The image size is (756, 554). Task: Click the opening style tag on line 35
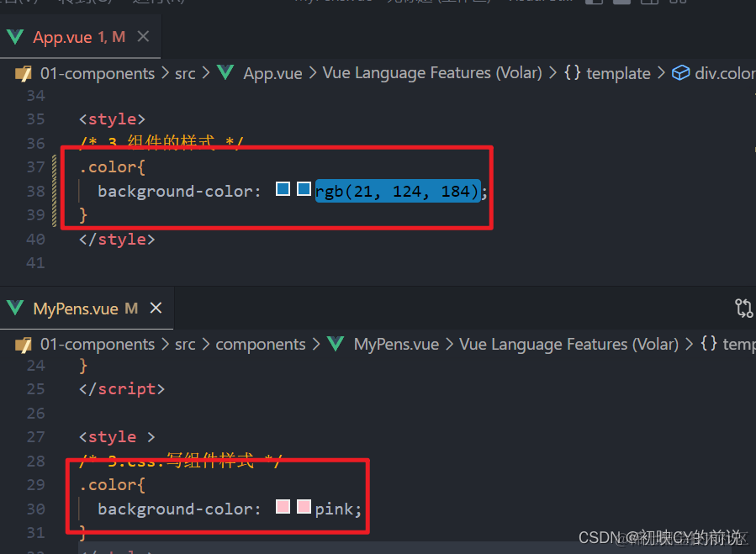[x=113, y=119]
